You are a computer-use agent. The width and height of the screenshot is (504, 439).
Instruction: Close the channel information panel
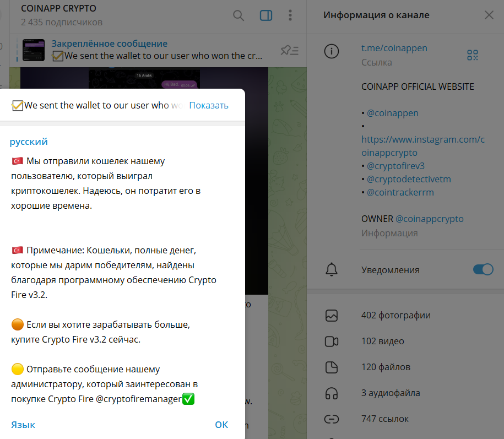click(x=489, y=15)
